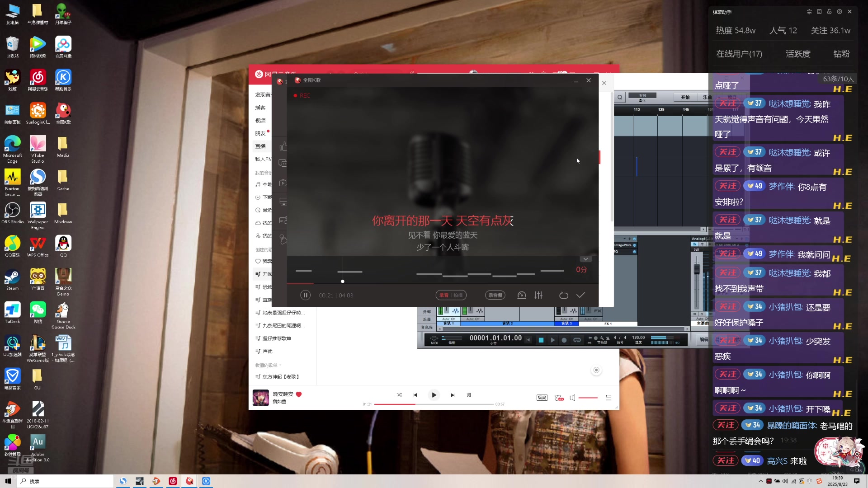The image size is (868, 488).
Task: Switch to the 钻粉 tab
Action: pyautogui.click(x=841, y=54)
